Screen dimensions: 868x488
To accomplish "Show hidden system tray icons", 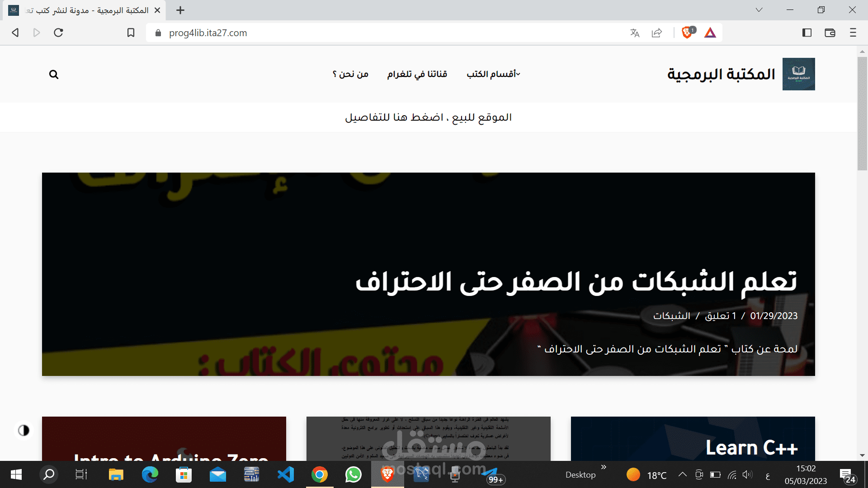I will [683, 474].
